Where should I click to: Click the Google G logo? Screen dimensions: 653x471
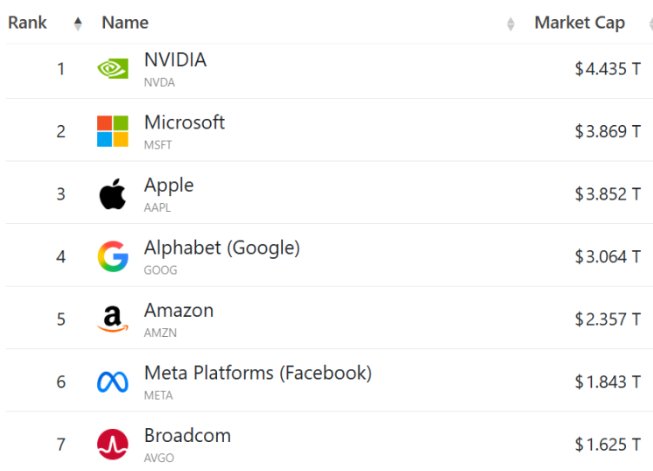tap(112, 257)
